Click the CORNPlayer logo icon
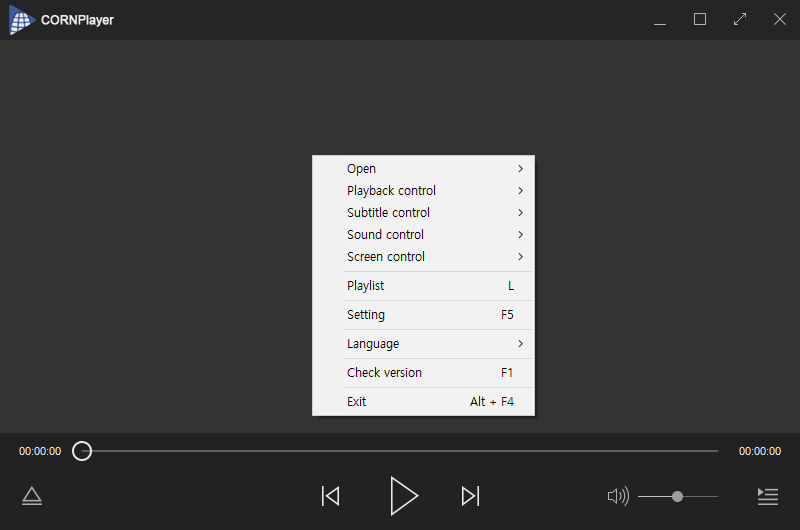The image size is (800, 530). 22,20
